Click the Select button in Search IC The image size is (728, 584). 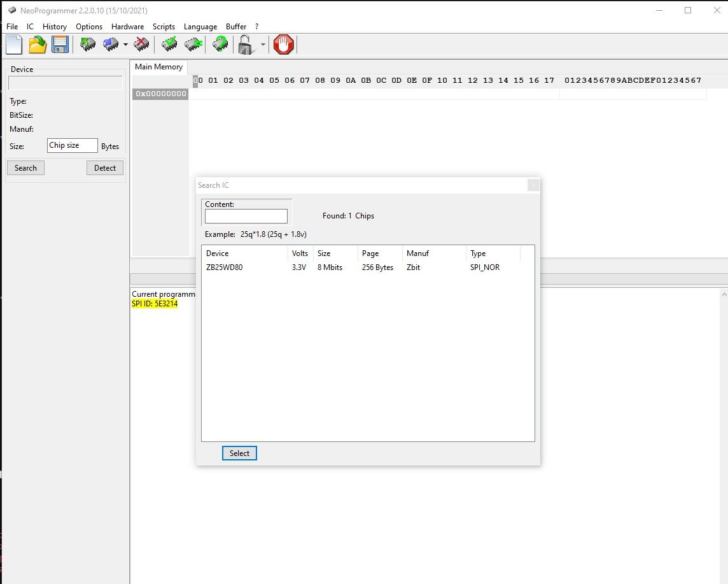click(x=239, y=453)
